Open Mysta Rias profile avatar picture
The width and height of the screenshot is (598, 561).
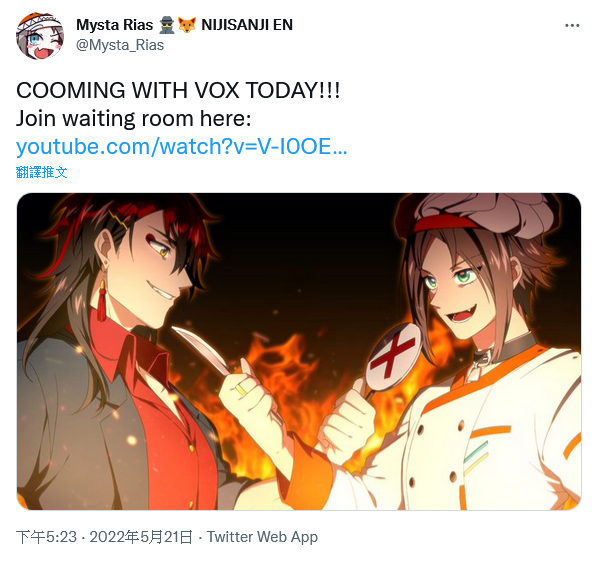40,36
